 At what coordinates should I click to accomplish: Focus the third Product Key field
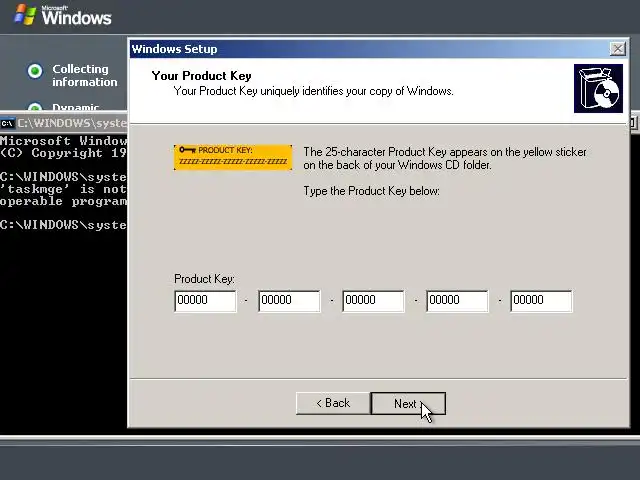click(373, 301)
